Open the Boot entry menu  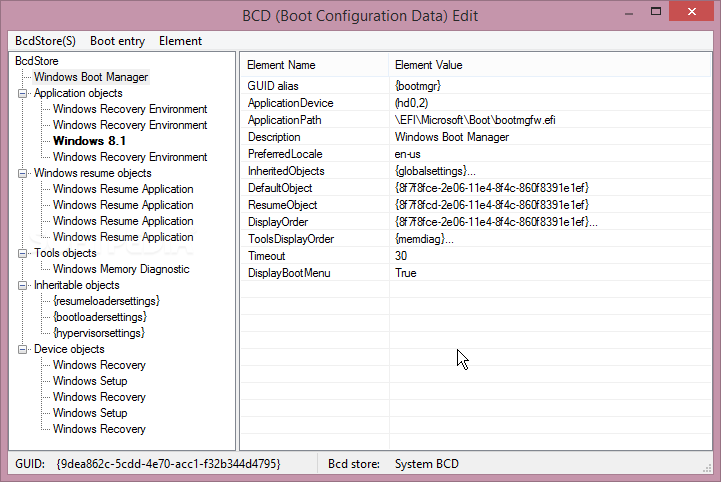point(117,41)
